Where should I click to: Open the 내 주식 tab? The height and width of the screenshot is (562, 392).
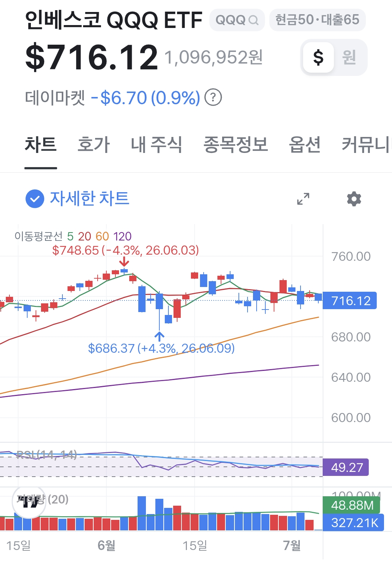tap(156, 145)
